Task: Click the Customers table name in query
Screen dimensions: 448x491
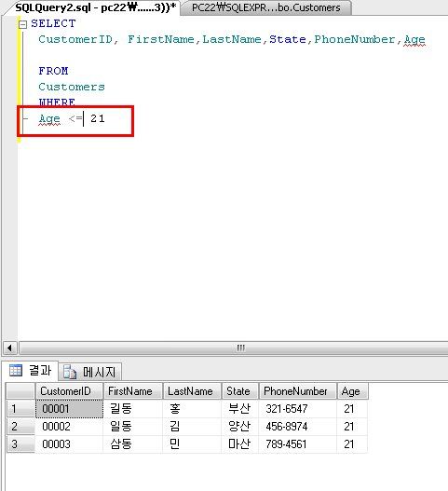Action: tap(72, 87)
